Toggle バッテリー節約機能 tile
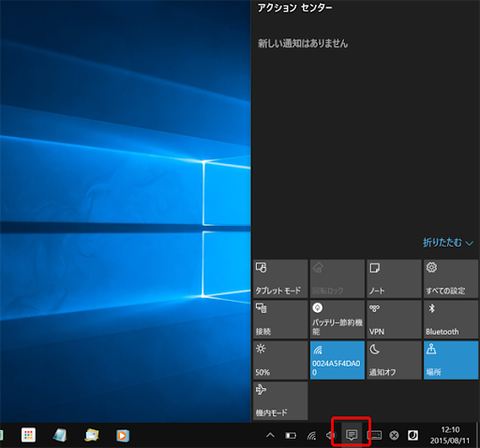 tap(337, 319)
